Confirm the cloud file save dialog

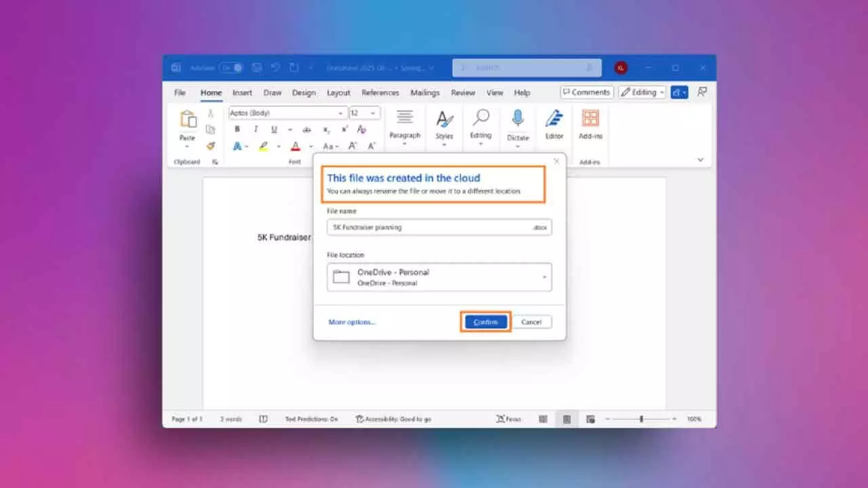click(x=485, y=321)
